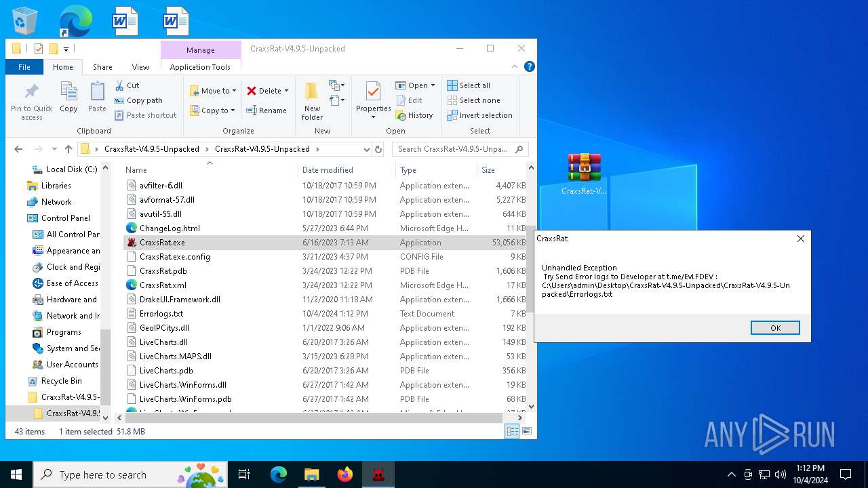Open address bar history dropdown
868x488 pixels.
[x=366, y=149]
